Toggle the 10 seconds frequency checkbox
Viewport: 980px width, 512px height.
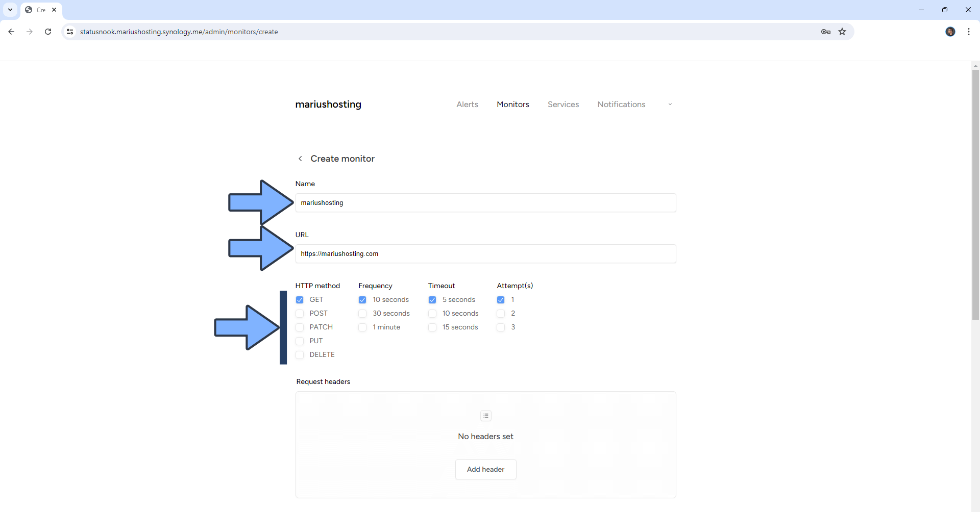point(362,300)
